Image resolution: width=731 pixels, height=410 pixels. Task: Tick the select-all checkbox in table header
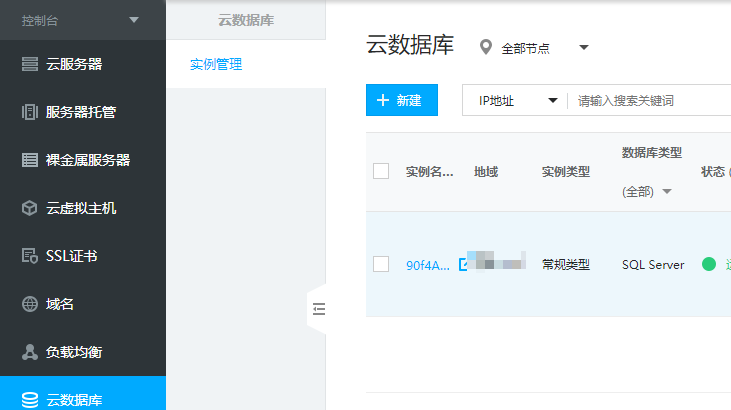coord(381,171)
